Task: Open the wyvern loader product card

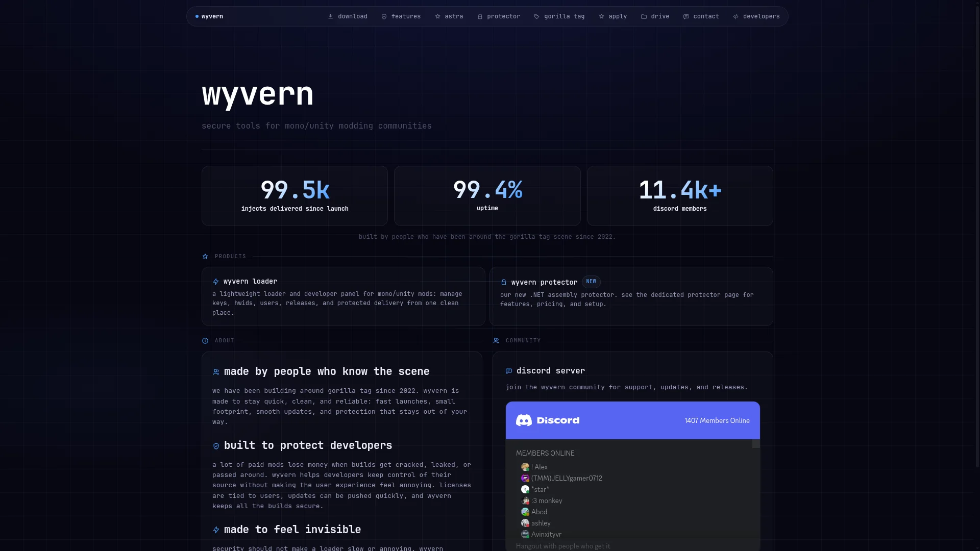Action: pos(343,296)
